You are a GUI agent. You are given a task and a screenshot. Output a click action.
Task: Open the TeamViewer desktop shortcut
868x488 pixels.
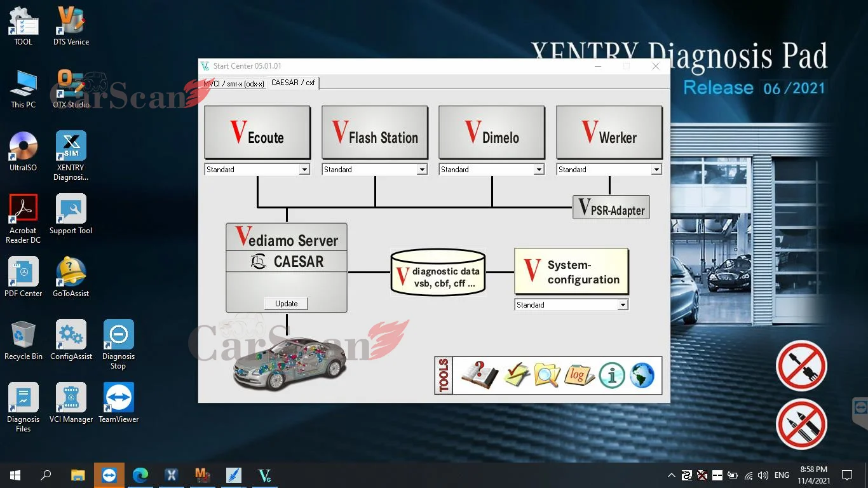click(x=119, y=403)
